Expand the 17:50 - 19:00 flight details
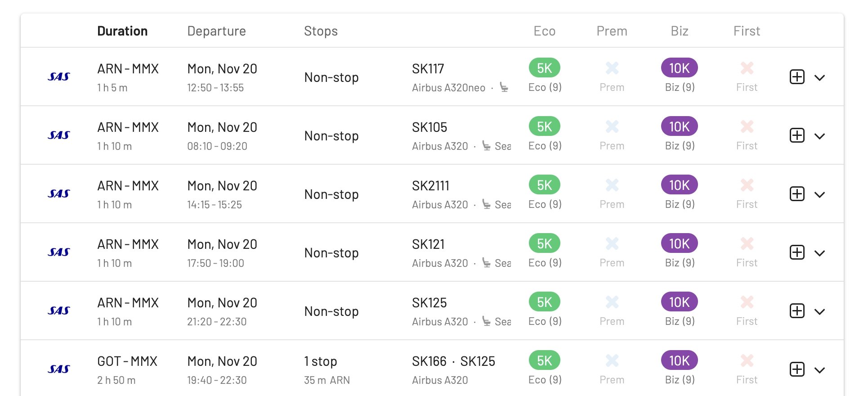 click(819, 253)
